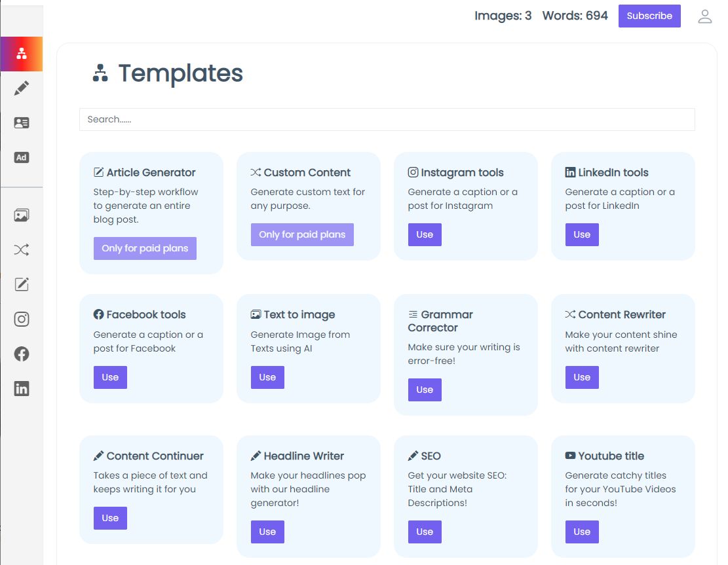Click the 'Grammar Corrector' title
The image size is (728, 565).
440,321
